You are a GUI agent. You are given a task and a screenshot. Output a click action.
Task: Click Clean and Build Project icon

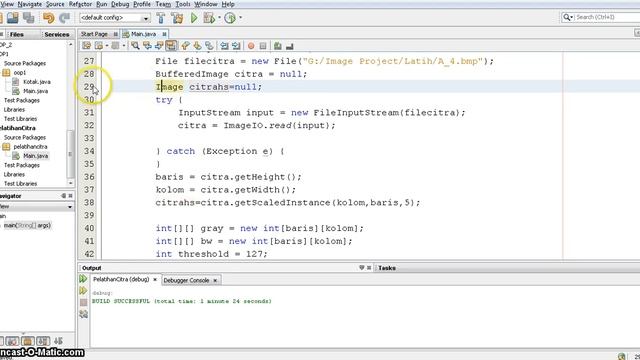pos(177,18)
